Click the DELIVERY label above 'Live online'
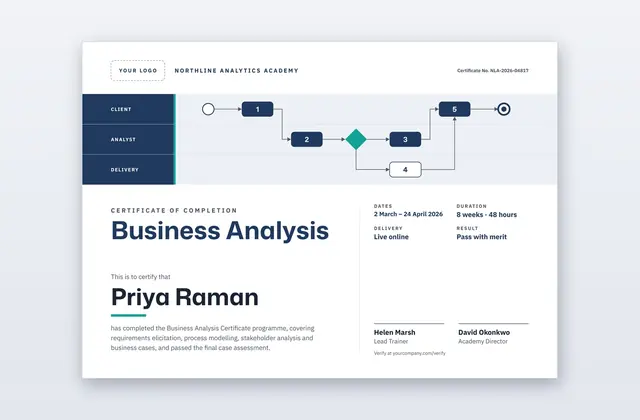 click(x=388, y=228)
